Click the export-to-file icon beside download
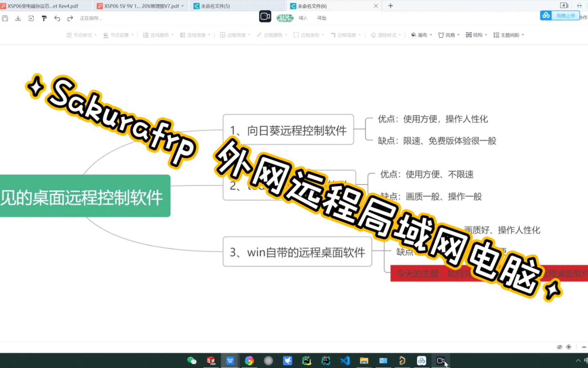Image resolution: width=588 pixels, height=368 pixels. coord(31,18)
